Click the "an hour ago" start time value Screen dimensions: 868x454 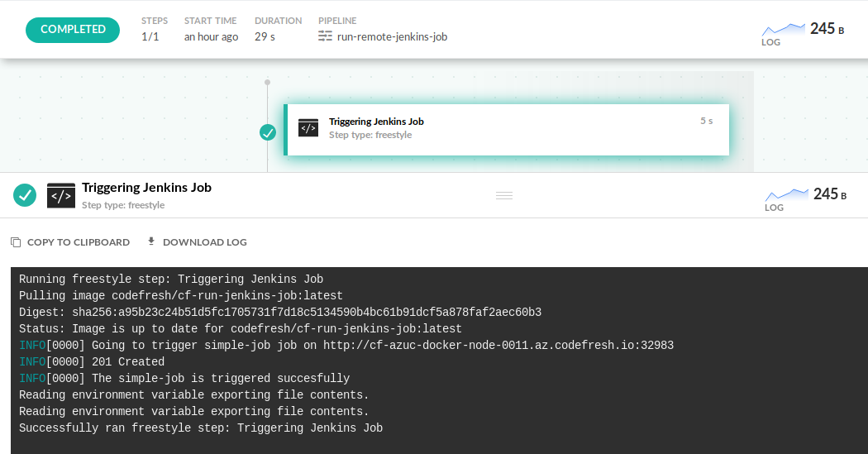click(x=211, y=36)
